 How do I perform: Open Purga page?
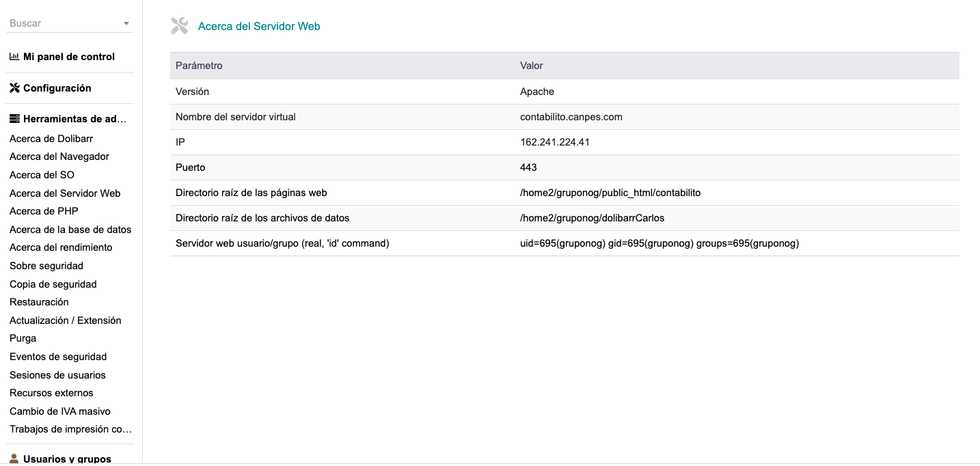pyautogui.click(x=23, y=338)
